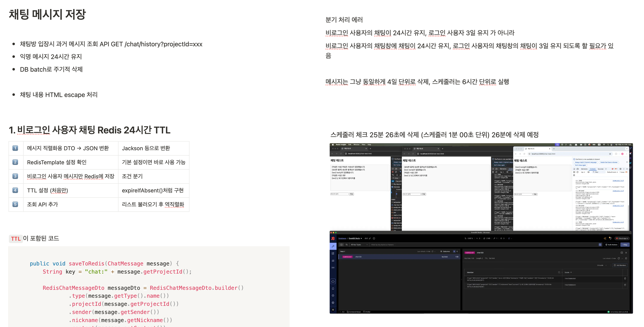This screenshot has width=644, height=327.
Task: Click the refresh icon in the chat:123 details header
Action: coord(619,258)
